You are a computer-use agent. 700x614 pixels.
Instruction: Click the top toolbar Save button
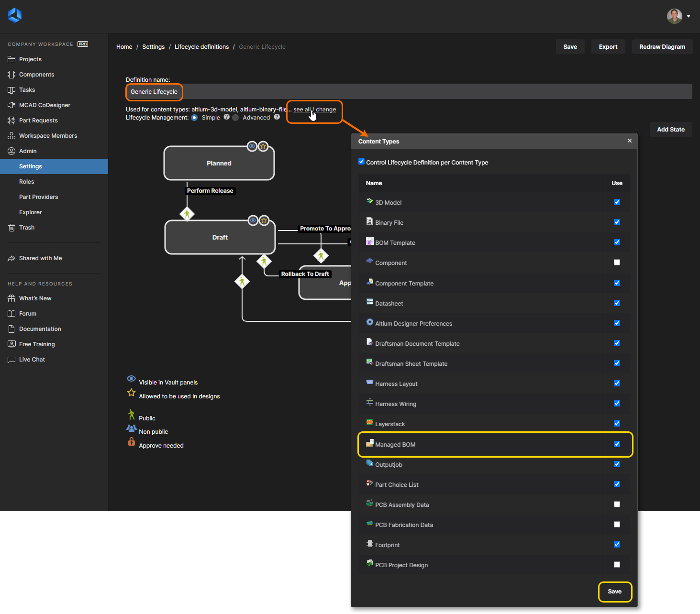pyautogui.click(x=570, y=47)
